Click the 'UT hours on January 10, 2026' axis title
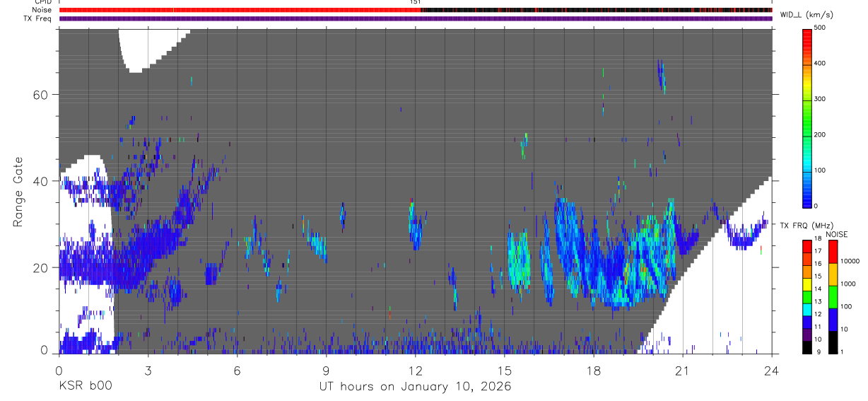The height and width of the screenshot is (401, 868). [x=414, y=387]
